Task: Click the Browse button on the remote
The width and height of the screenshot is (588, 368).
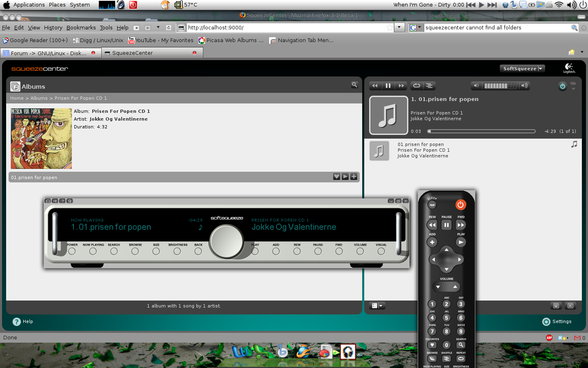Action: (x=432, y=359)
